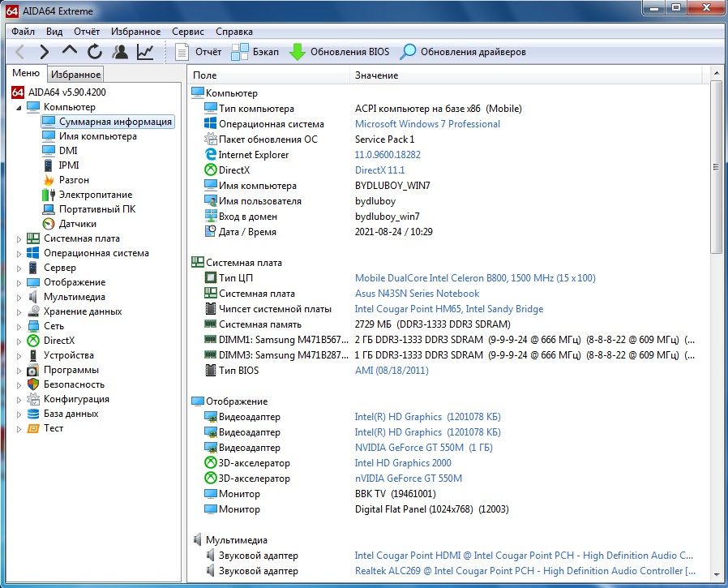The width and height of the screenshot is (728, 588).
Task: Expand Хранение данных tree node
Action: point(19,312)
